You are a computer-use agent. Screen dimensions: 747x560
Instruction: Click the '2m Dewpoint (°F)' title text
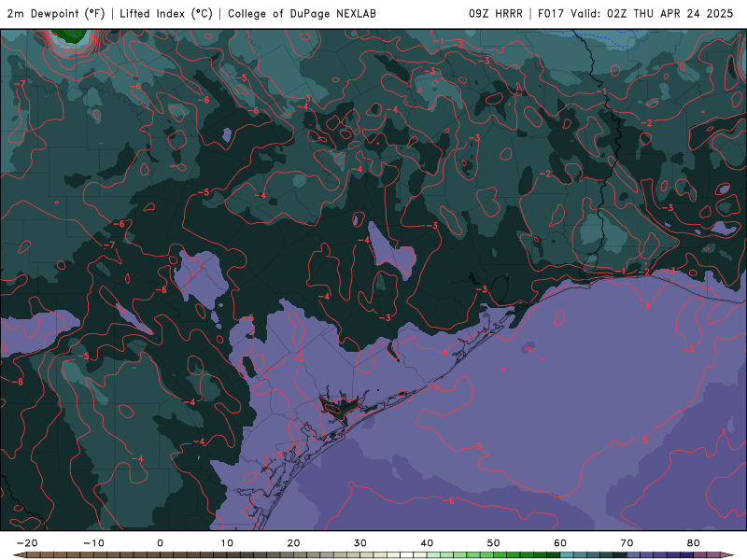pos(56,14)
